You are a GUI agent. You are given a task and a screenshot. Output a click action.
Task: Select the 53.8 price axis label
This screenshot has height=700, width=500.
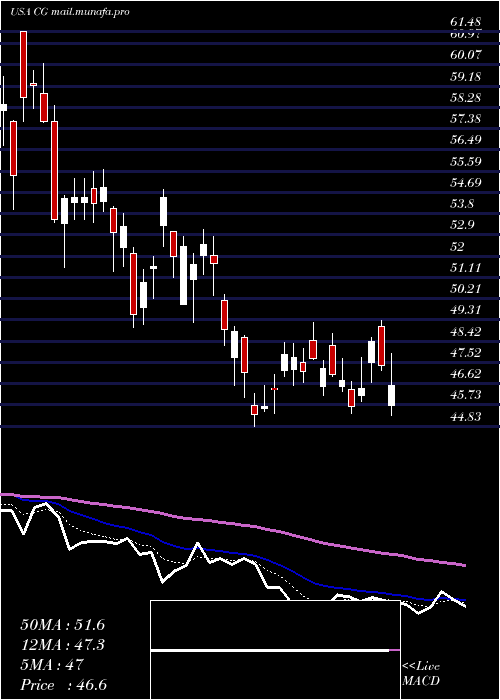462,204
